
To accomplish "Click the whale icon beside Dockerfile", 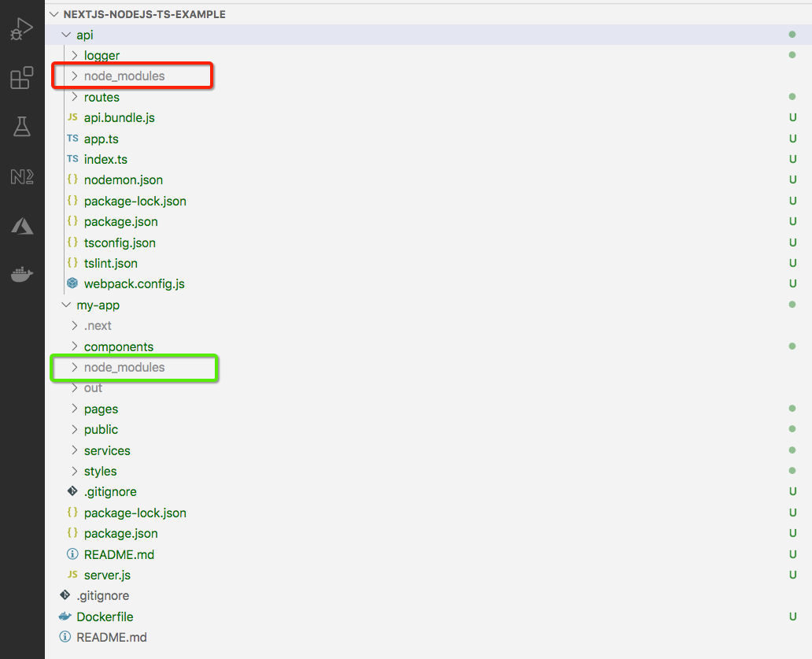I will (65, 616).
